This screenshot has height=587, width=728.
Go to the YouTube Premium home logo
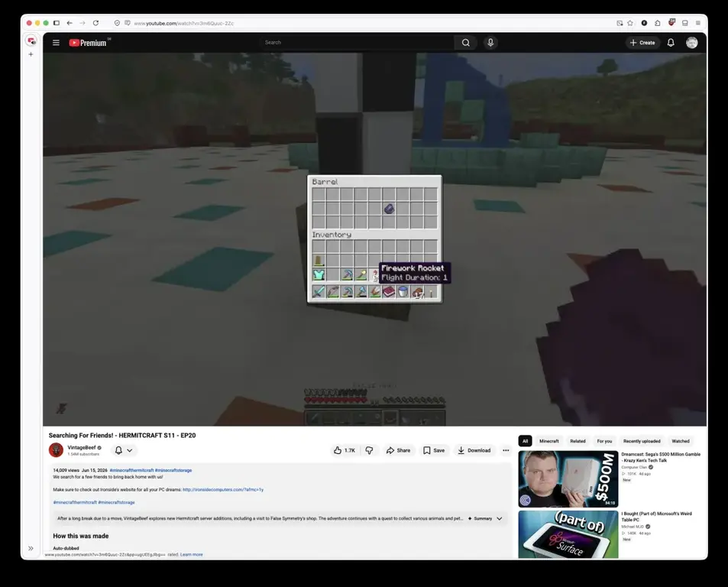(88, 43)
